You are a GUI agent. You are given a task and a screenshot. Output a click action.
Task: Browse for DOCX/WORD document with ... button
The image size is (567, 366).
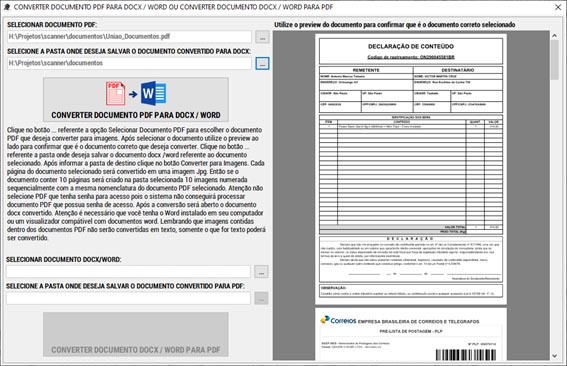261,272
